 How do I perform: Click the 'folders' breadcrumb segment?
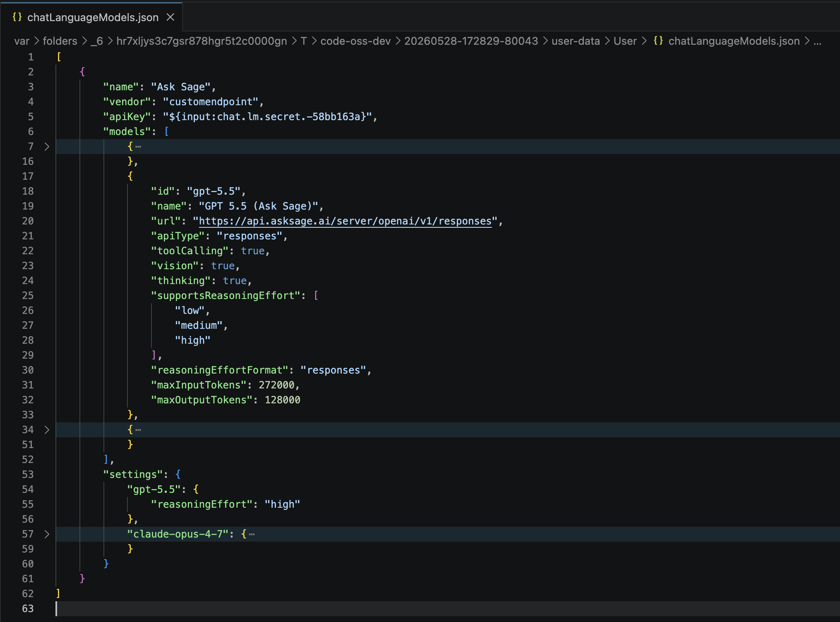[x=60, y=41]
